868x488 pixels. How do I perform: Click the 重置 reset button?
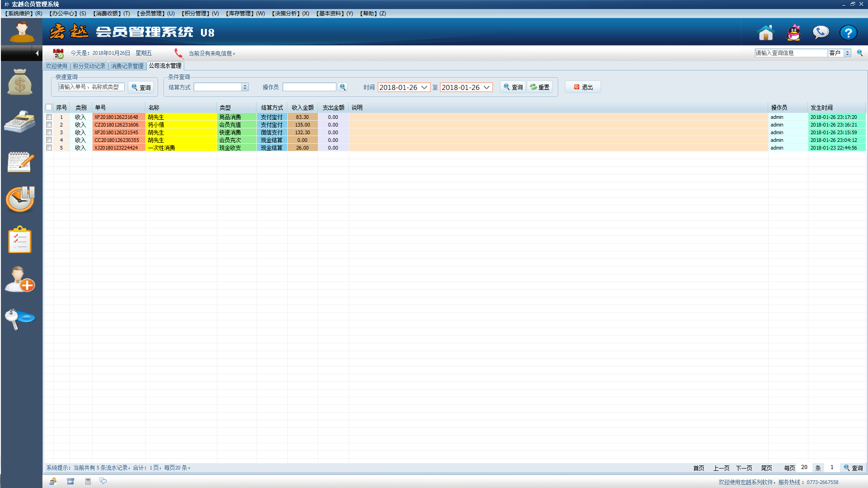coord(540,87)
